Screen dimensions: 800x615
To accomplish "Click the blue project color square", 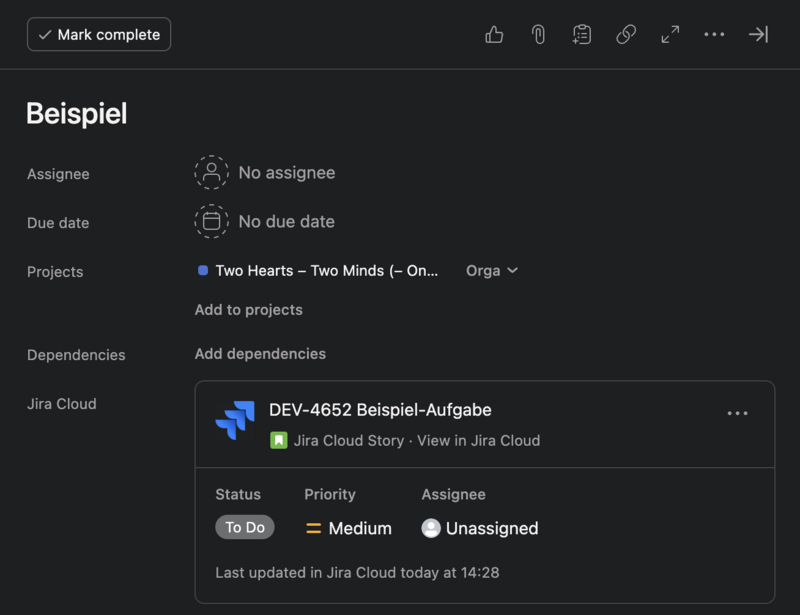I will point(203,270).
